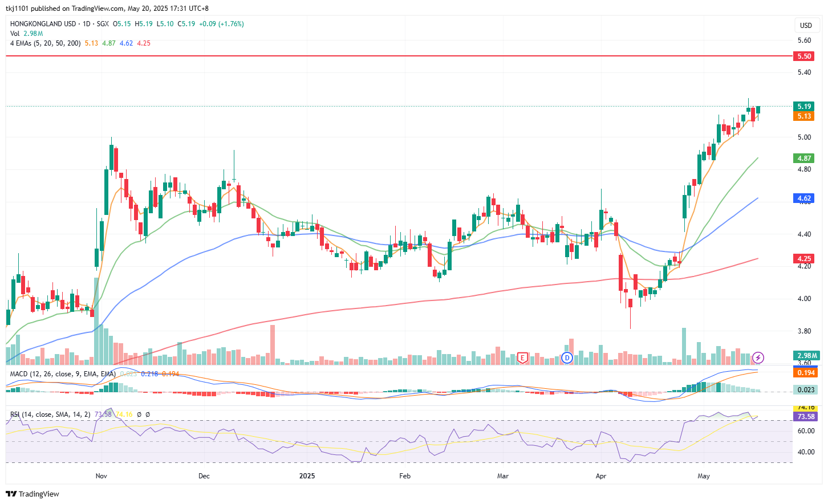
Task: Click the 2.98M volume axis tag
Action: pos(807,356)
